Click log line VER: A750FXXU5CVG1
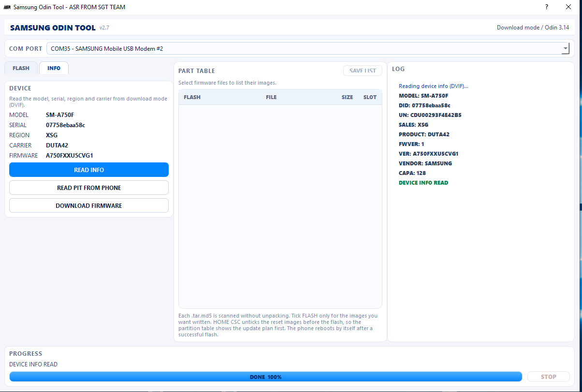The height and width of the screenshot is (392, 582). (x=429, y=154)
